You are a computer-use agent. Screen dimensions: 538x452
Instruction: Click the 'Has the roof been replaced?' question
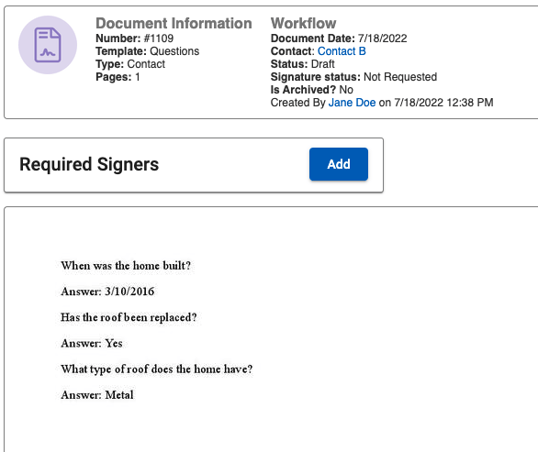[x=129, y=317]
